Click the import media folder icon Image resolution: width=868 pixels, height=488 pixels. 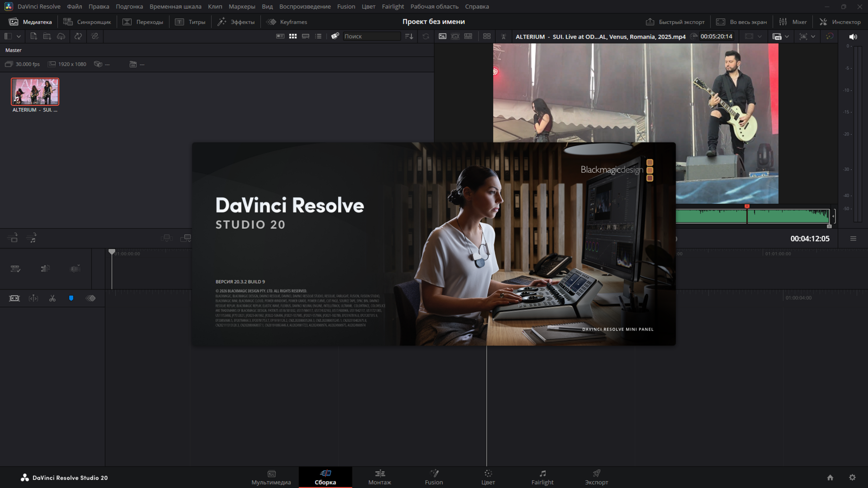click(x=47, y=36)
